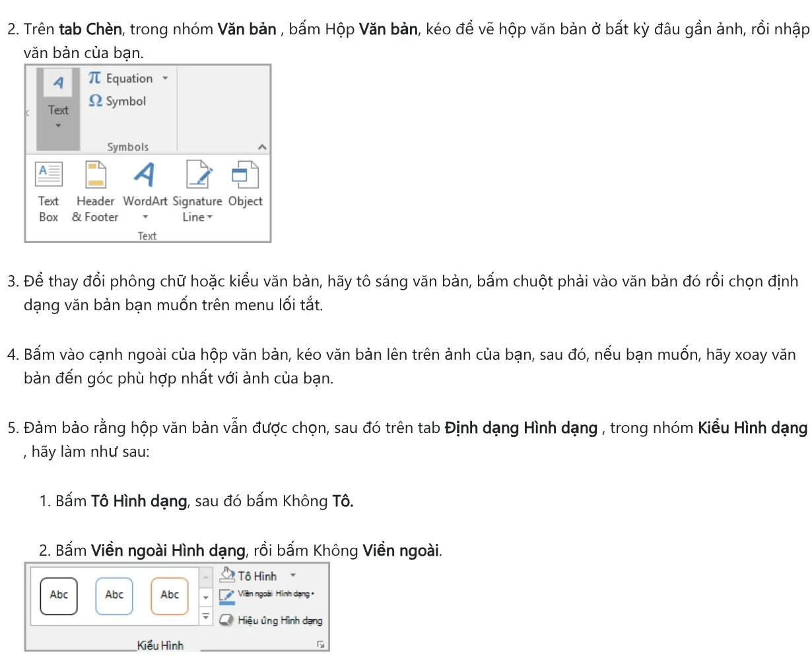Open the Equation tool
Screen dimensions: 812x660
pyautogui.click(x=120, y=79)
